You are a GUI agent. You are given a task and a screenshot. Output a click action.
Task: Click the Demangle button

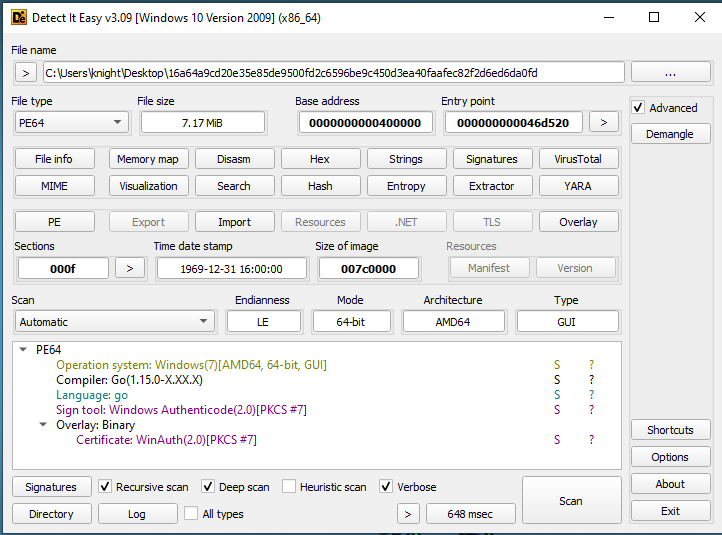(670, 134)
